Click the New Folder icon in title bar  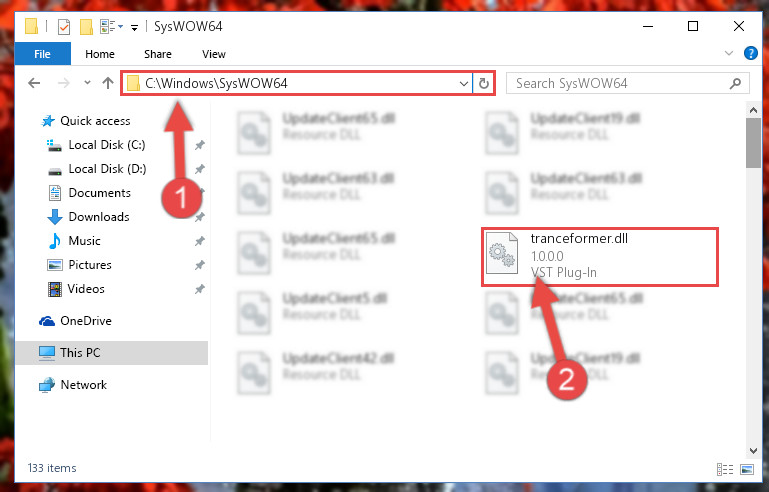(86, 26)
